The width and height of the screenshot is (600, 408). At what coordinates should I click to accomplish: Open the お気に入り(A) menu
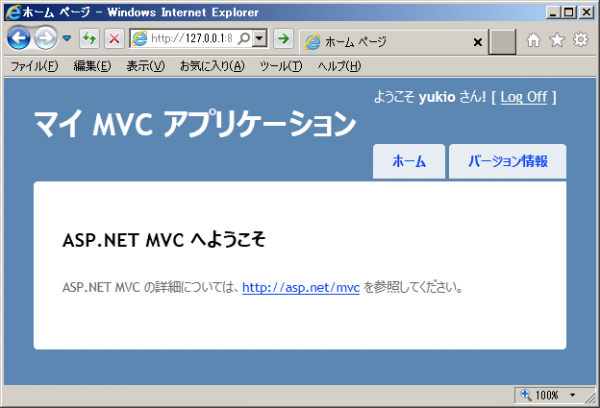point(211,66)
